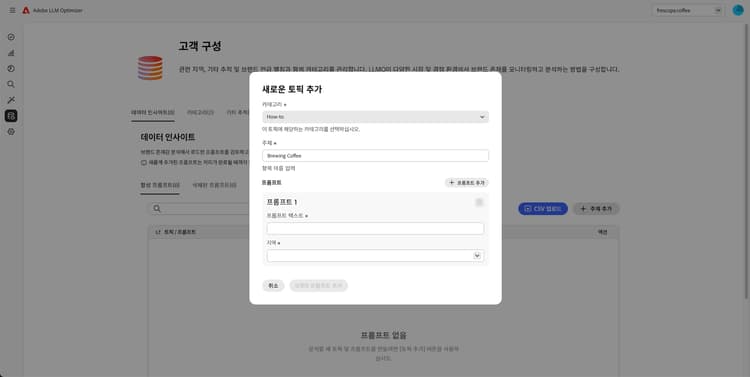This screenshot has width=750, height=377.
Task: Click the 주제 추가 button behind dialog
Action: coord(596,209)
